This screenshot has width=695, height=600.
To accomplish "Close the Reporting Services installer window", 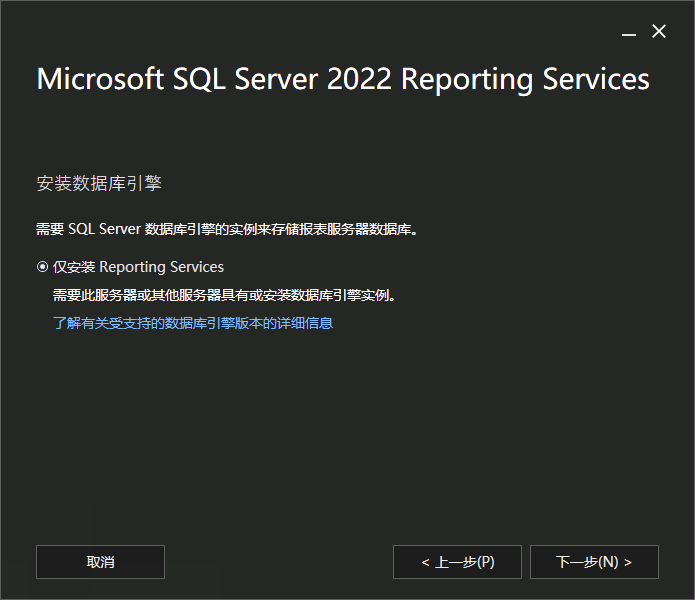I will pyautogui.click(x=659, y=31).
